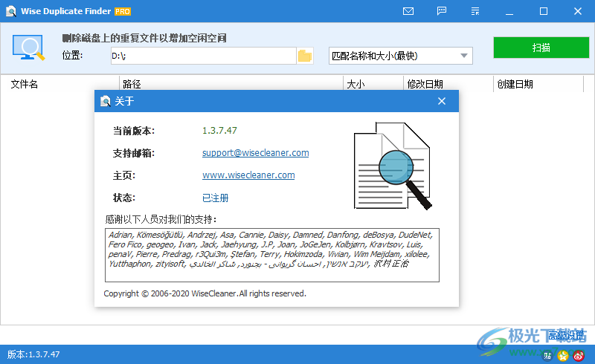Image resolution: width=595 pixels, height=364 pixels.
Task: Open the email contact icon in title bar
Action: pos(408,11)
